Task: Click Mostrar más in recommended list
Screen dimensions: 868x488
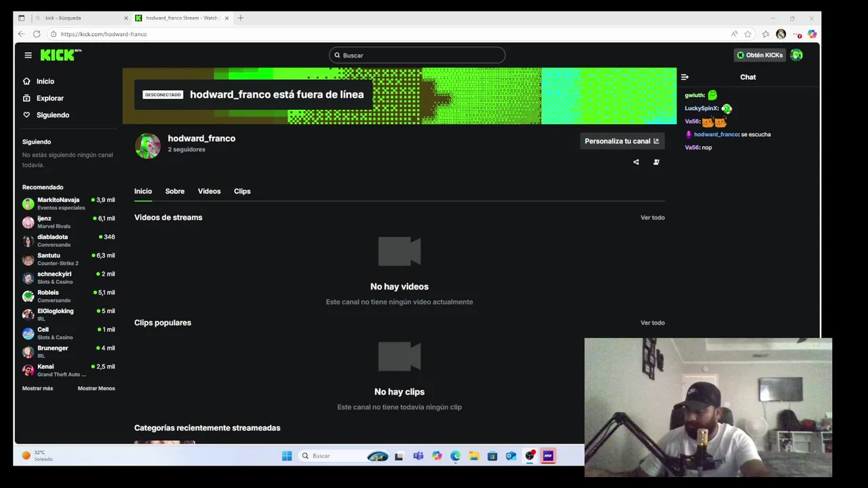Action: [37, 388]
